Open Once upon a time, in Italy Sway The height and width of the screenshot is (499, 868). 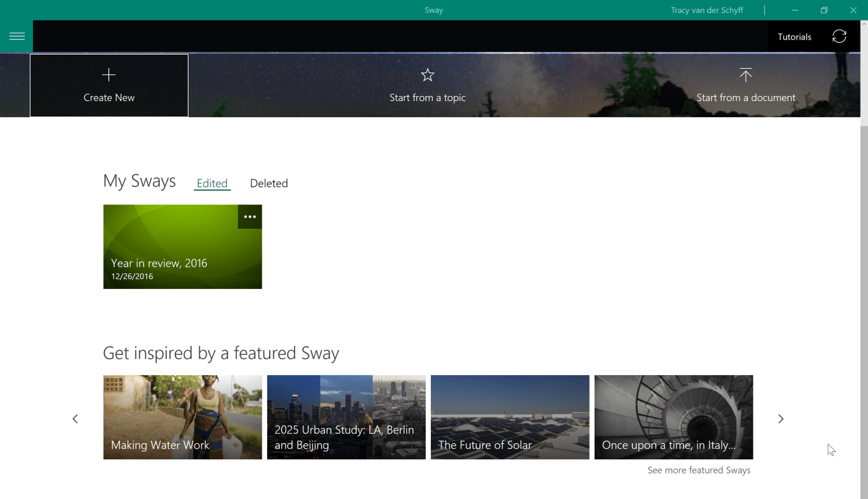pyautogui.click(x=673, y=417)
